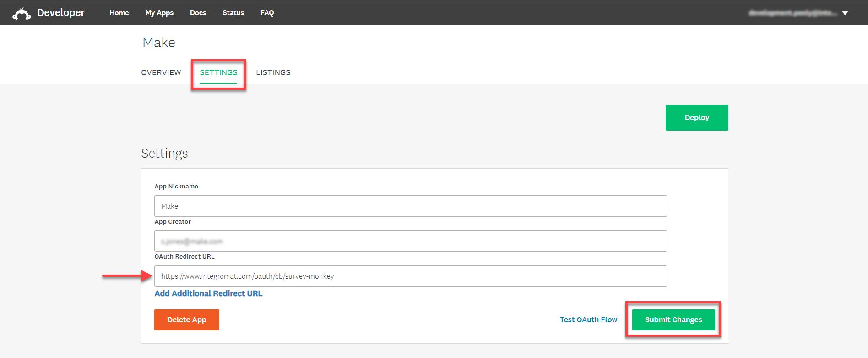Select the Settings tab
The image size is (868, 358).
(x=218, y=72)
